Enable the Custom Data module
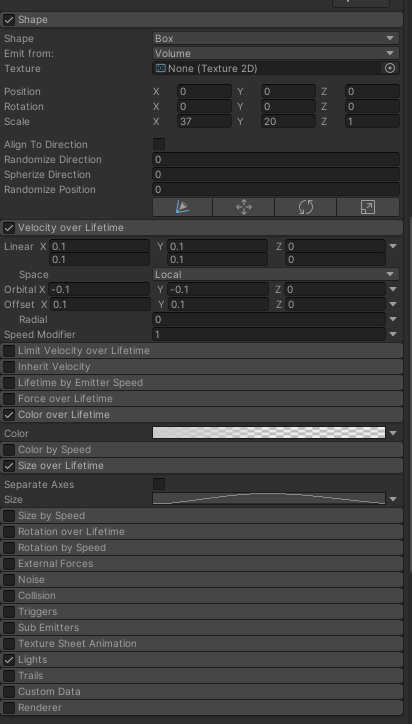The width and height of the screenshot is (412, 724). coord(9,692)
